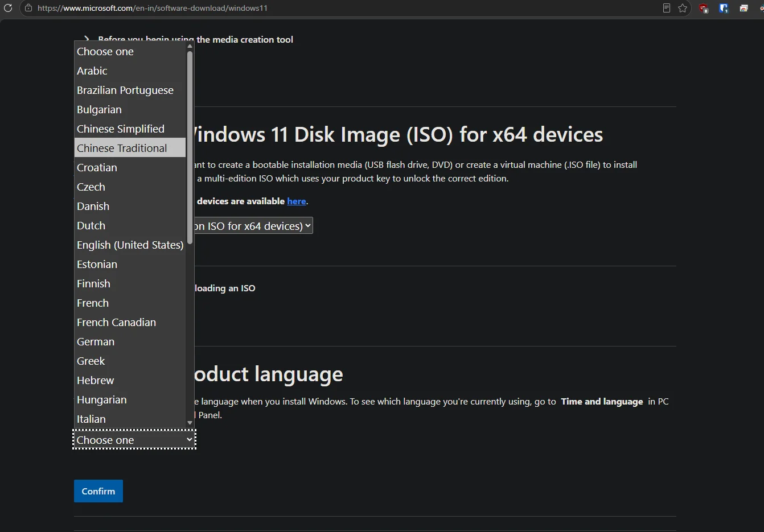Open site information lock icon
The height and width of the screenshot is (532, 764).
pos(28,8)
